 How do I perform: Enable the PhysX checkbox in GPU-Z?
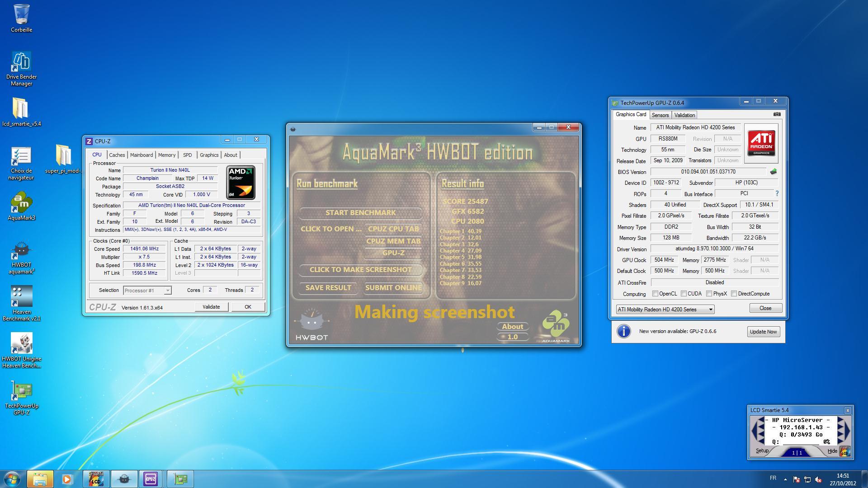[x=709, y=294]
